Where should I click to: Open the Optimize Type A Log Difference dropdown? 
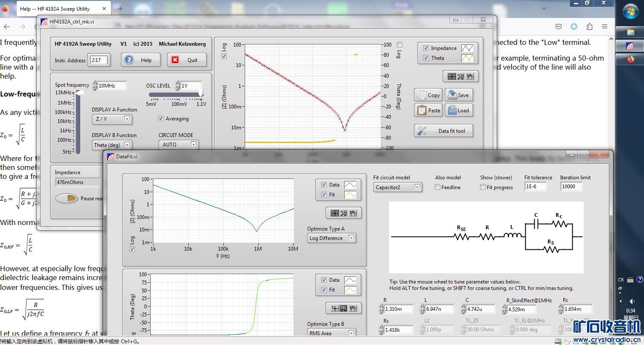tap(331, 238)
